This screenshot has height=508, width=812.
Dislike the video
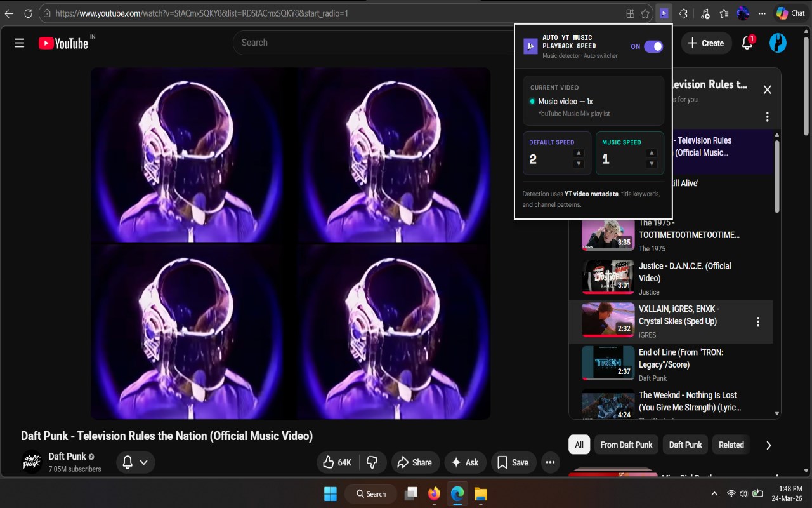(x=372, y=462)
